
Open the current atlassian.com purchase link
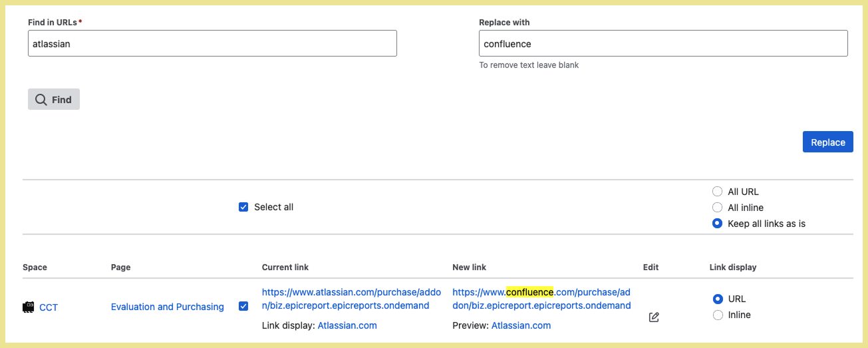(351, 299)
